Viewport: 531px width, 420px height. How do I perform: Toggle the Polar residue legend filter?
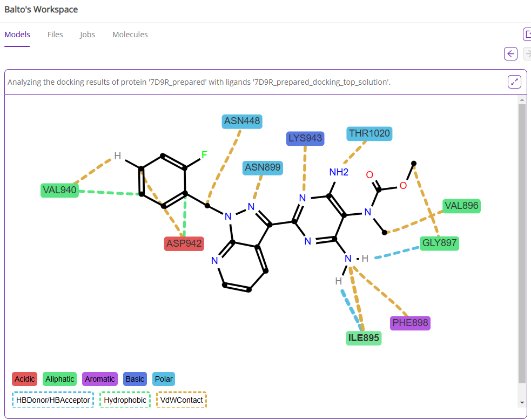tap(164, 379)
